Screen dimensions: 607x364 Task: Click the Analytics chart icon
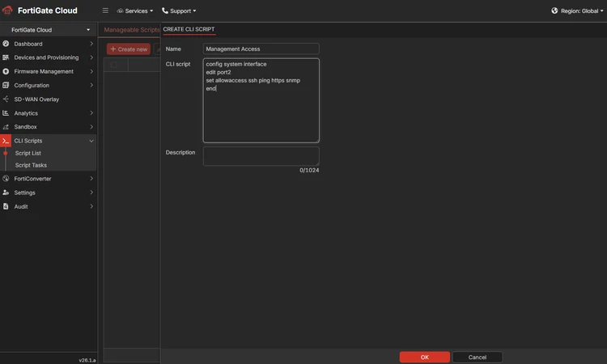pos(6,113)
